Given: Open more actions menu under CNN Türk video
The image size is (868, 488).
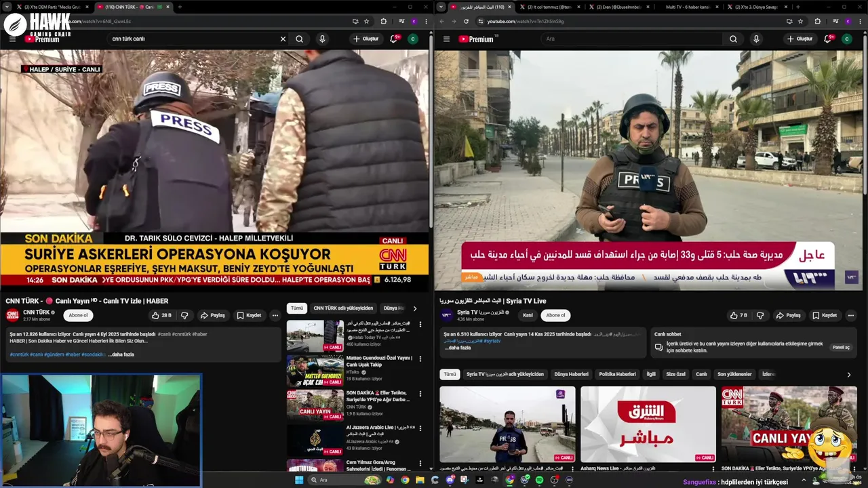Looking at the screenshot, I should [275, 315].
